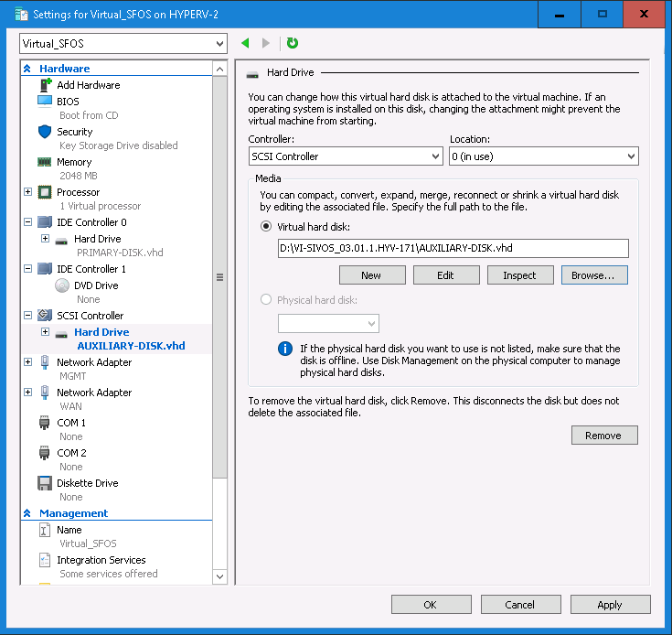Open the Location dropdown
Screen dimensions: 672x635
coord(543,156)
